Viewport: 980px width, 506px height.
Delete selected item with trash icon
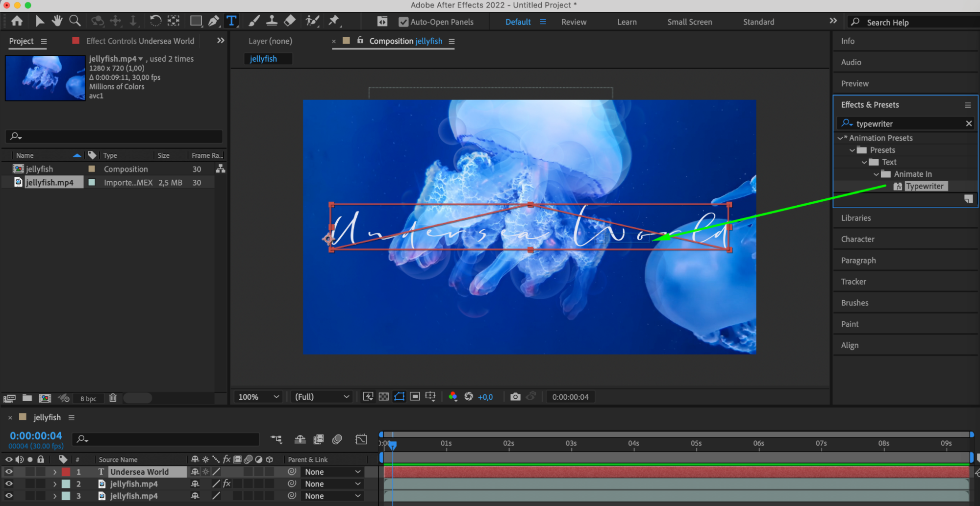click(113, 398)
